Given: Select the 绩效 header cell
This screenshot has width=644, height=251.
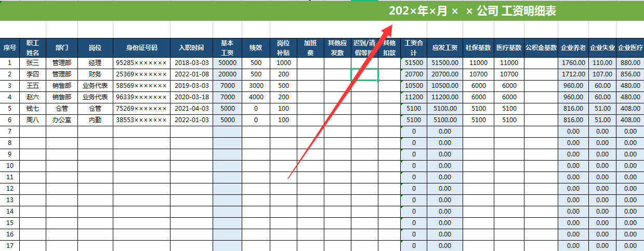Looking at the screenshot, I should click(x=256, y=48).
